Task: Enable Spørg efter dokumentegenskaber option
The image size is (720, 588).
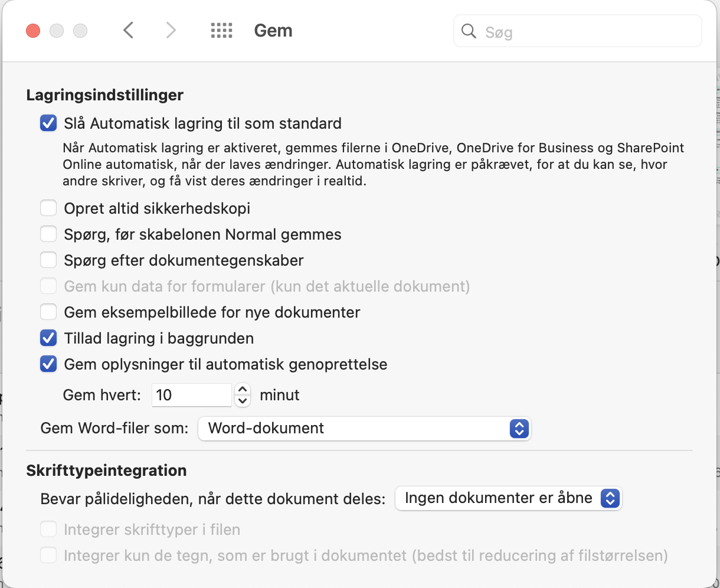Action: pos(48,260)
